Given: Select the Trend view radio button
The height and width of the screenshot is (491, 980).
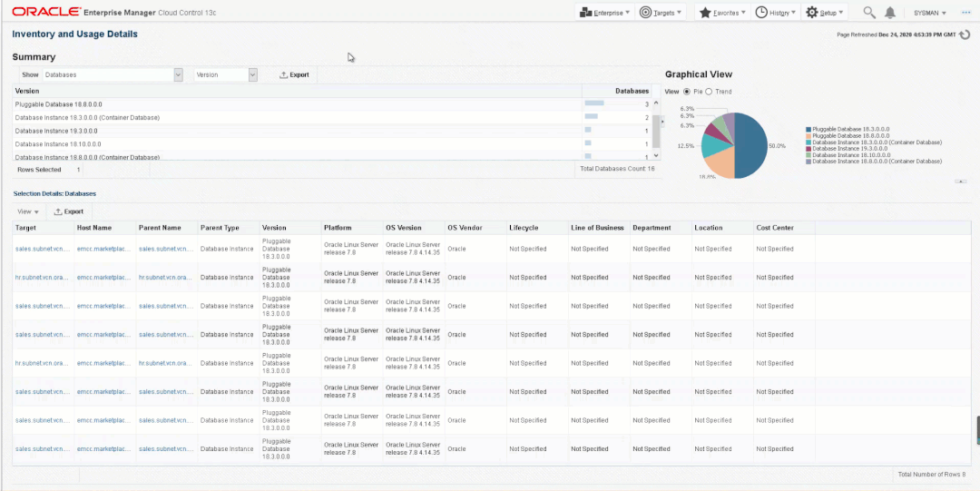Looking at the screenshot, I should tap(709, 92).
